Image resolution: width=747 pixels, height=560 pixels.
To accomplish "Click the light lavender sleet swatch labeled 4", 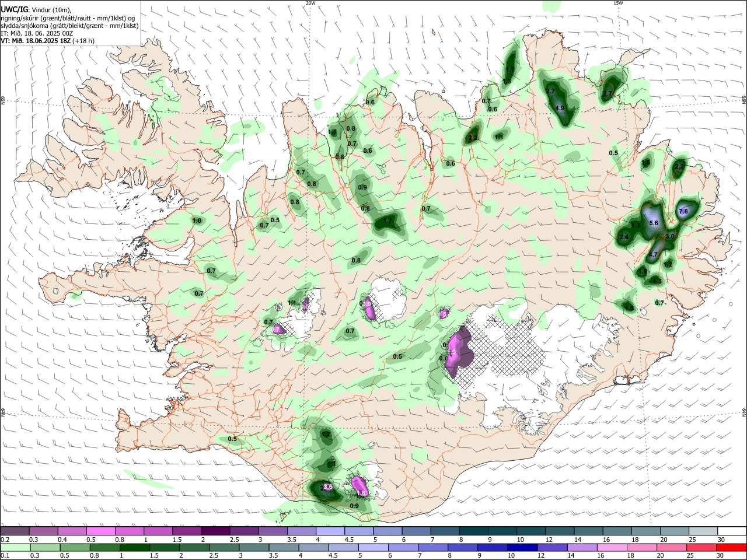I will (330, 531).
